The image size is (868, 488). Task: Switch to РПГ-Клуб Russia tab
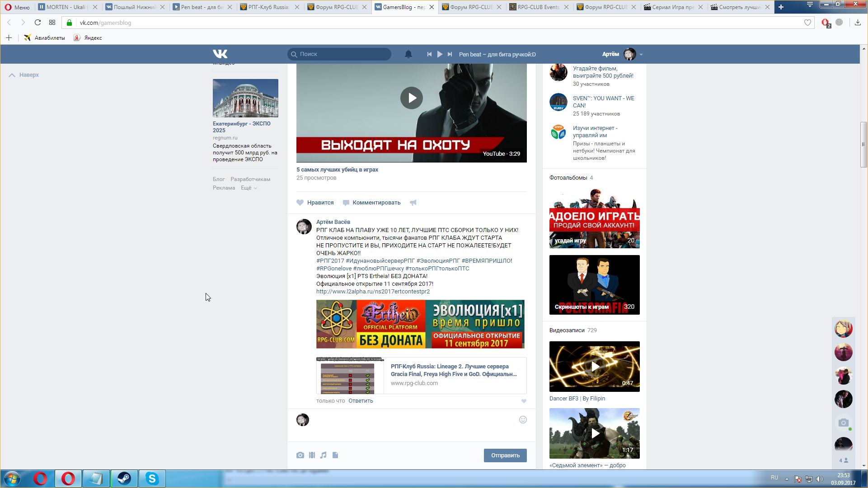coord(269,7)
